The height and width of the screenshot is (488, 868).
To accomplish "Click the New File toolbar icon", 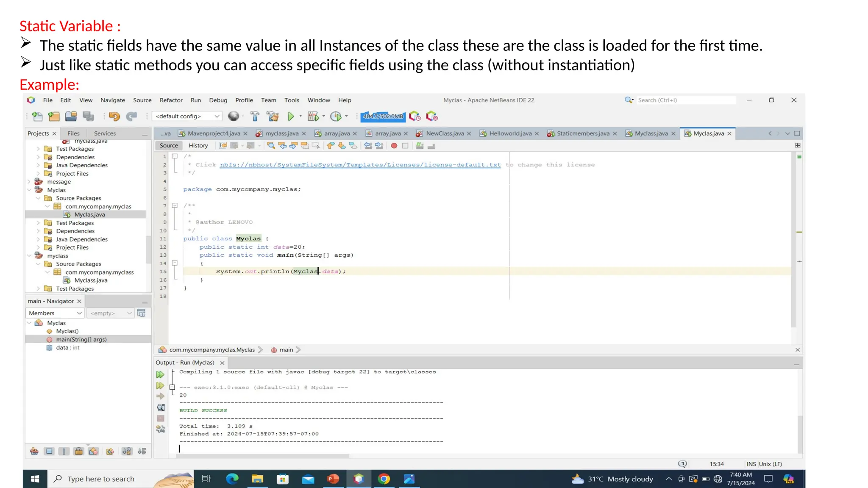I will (37, 116).
